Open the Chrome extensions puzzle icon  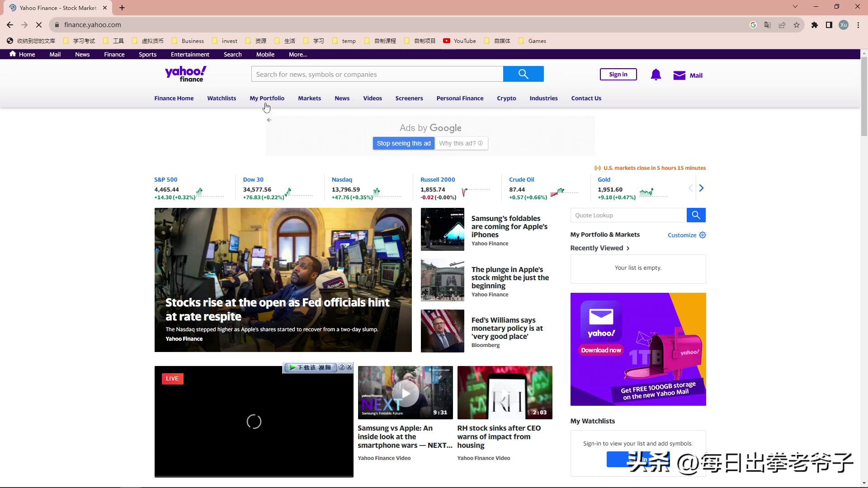click(x=814, y=25)
